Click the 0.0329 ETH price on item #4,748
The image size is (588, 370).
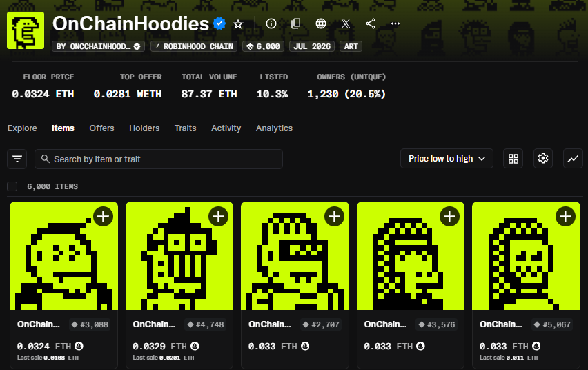159,346
